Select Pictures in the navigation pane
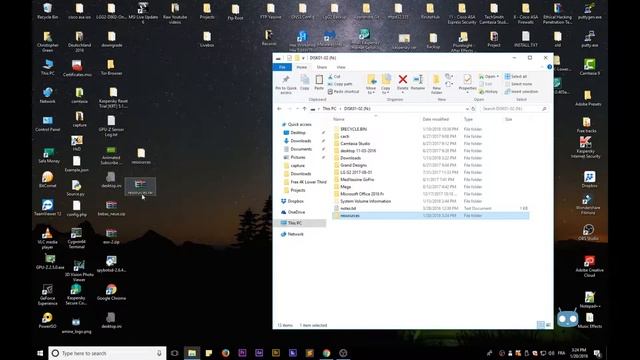 [298, 157]
